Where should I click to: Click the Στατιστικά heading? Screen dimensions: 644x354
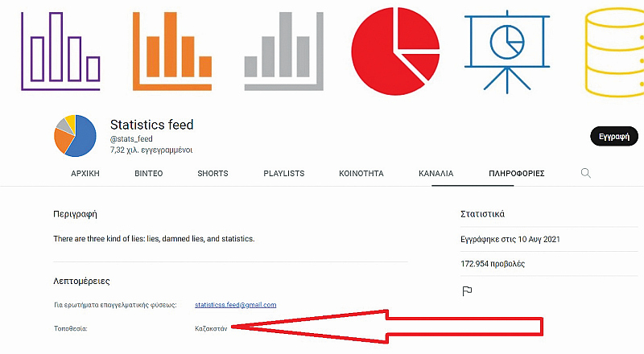(x=482, y=214)
